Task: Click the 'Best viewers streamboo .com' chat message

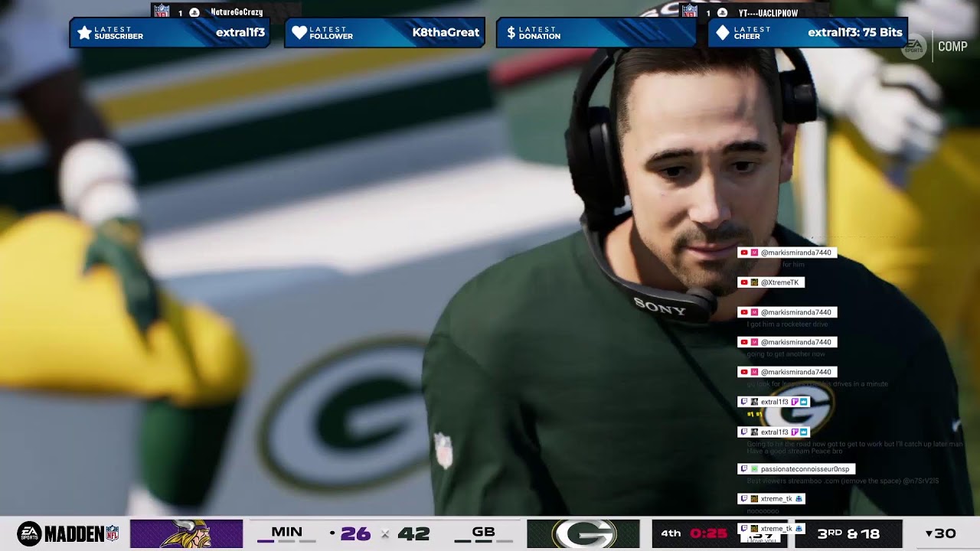Action: tap(842, 481)
